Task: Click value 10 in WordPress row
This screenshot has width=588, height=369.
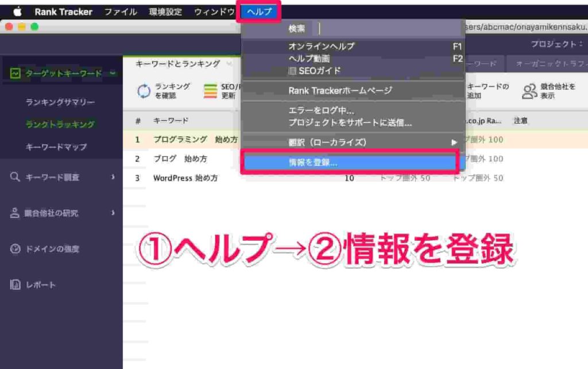Action: tap(349, 178)
